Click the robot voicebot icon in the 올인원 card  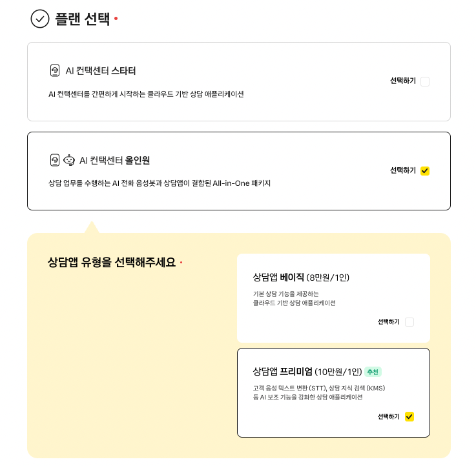(69, 159)
